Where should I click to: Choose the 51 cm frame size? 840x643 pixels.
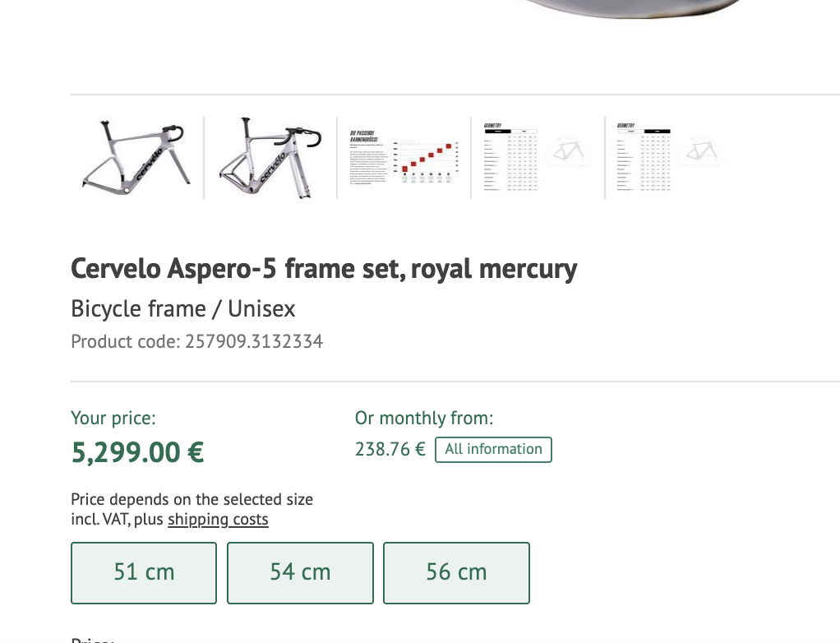(144, 572)
